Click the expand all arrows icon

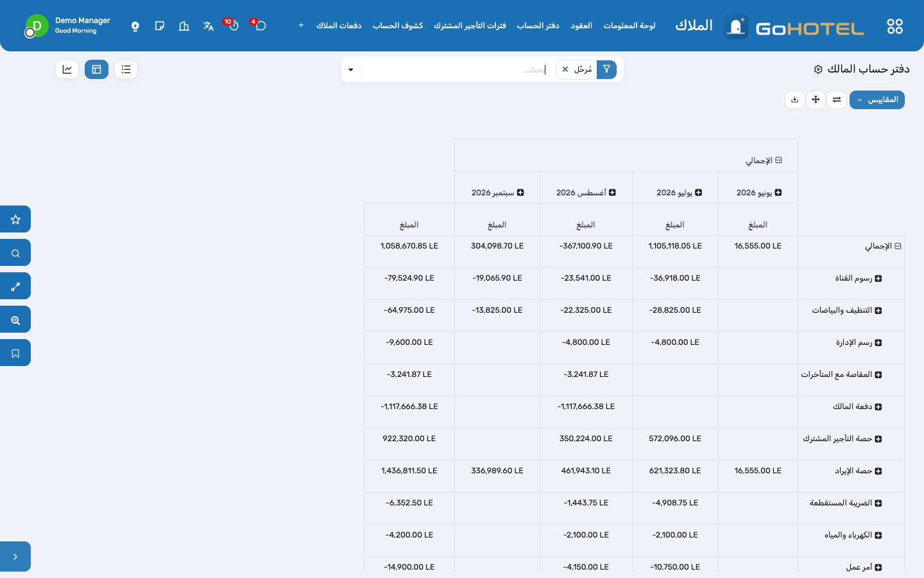816,100
